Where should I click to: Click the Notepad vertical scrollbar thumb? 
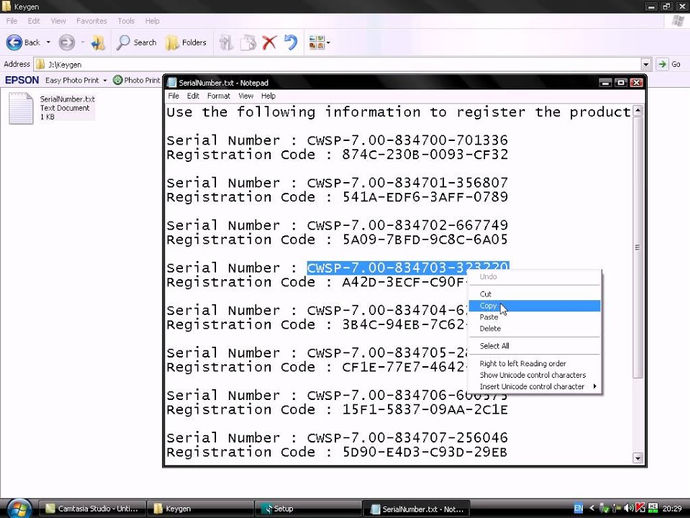[x=638, y=248]
